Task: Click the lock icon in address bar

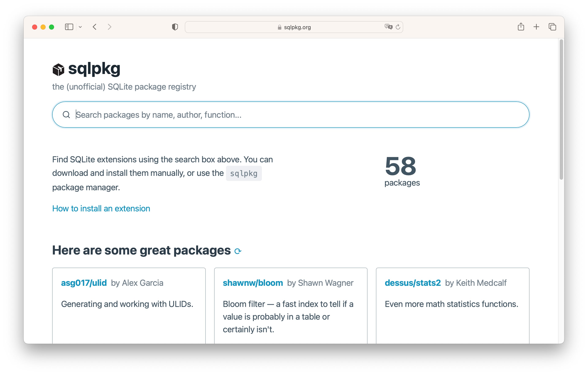Action: click(280, 27)
